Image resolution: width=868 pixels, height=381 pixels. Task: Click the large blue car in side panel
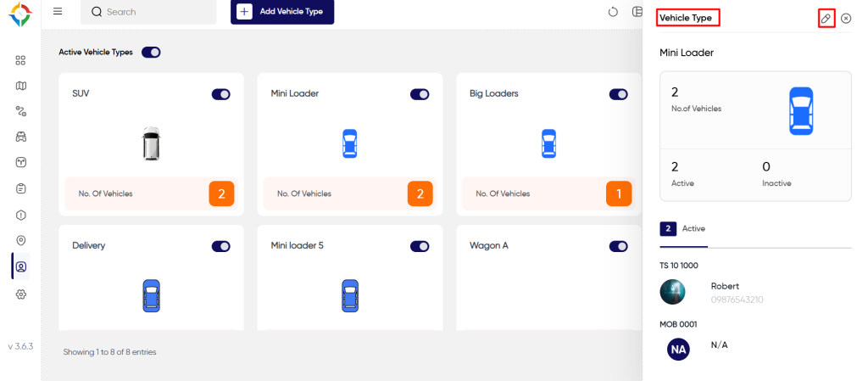[801, 111]
